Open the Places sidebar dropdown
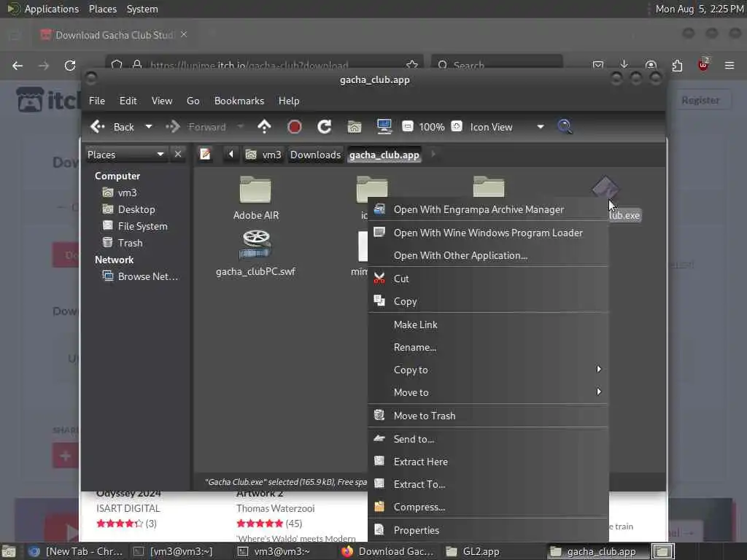 [x=125, y=155]
